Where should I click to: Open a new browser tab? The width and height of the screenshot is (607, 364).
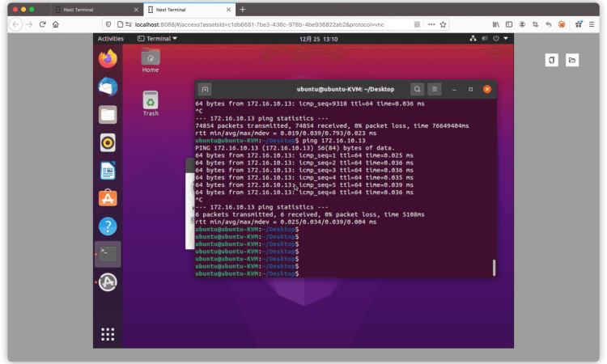(x=242, y=9)
